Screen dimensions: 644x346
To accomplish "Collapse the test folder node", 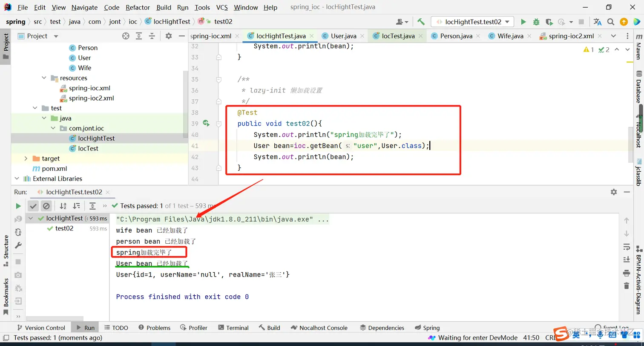I will (35, 108).
